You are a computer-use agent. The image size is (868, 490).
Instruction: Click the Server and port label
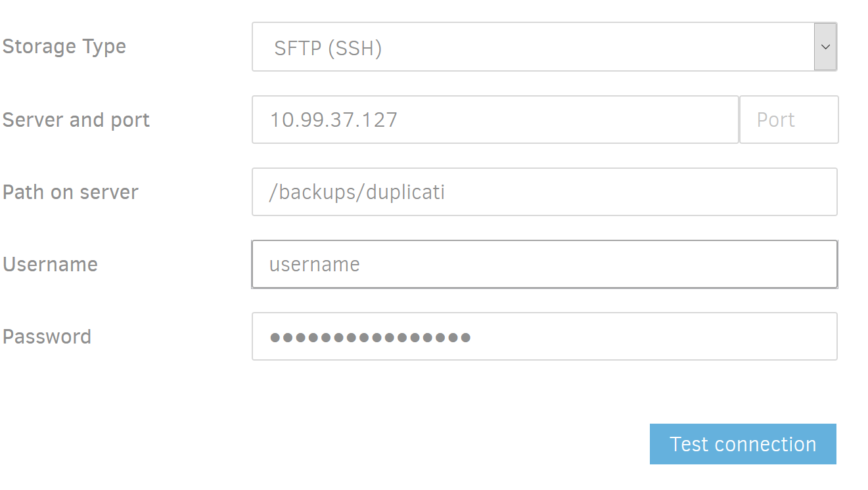(76, 120)
